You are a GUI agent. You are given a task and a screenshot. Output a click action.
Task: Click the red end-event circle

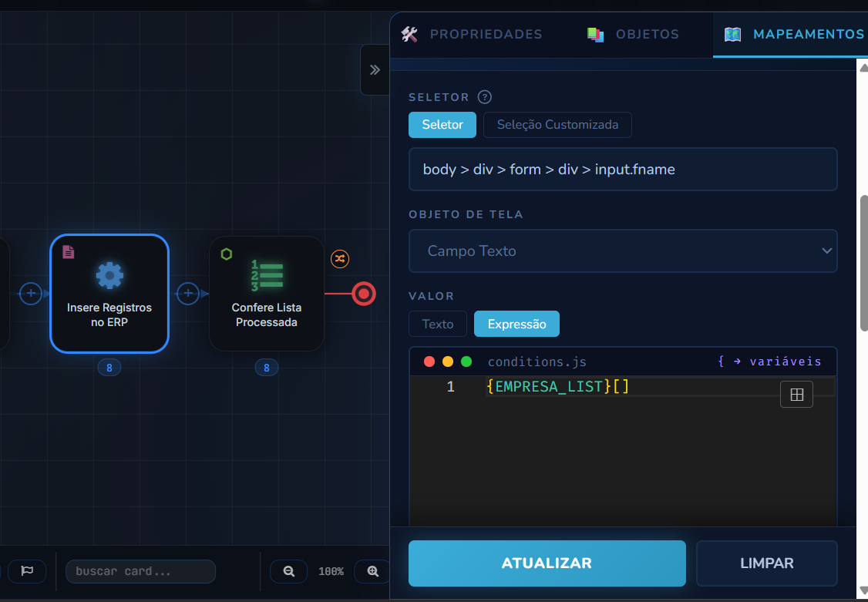pos(364,294)
